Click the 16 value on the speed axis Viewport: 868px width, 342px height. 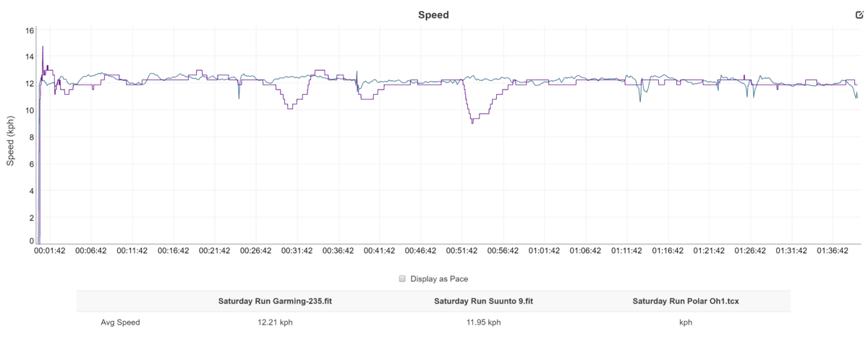click(x=30, y=30)
